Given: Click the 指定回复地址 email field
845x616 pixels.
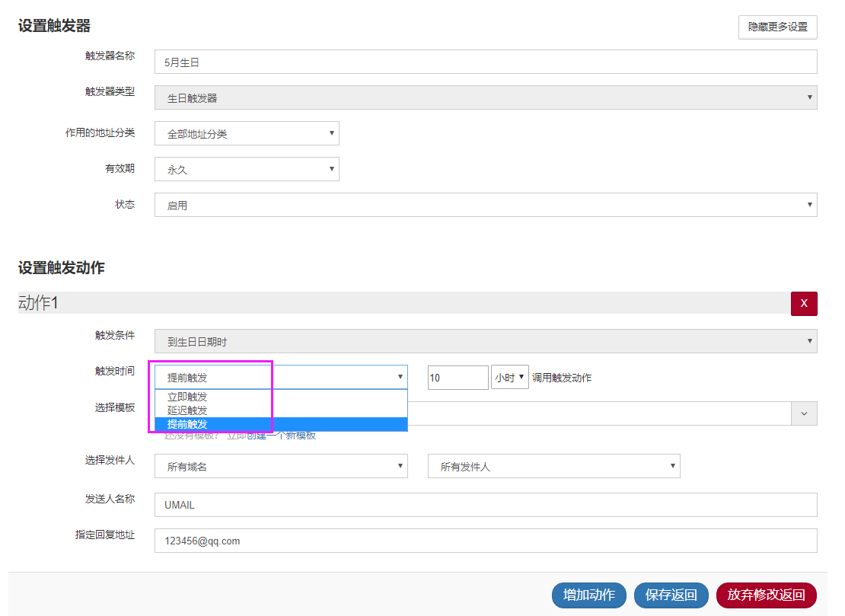Looking at the screenshot, I should click(485, 541).
